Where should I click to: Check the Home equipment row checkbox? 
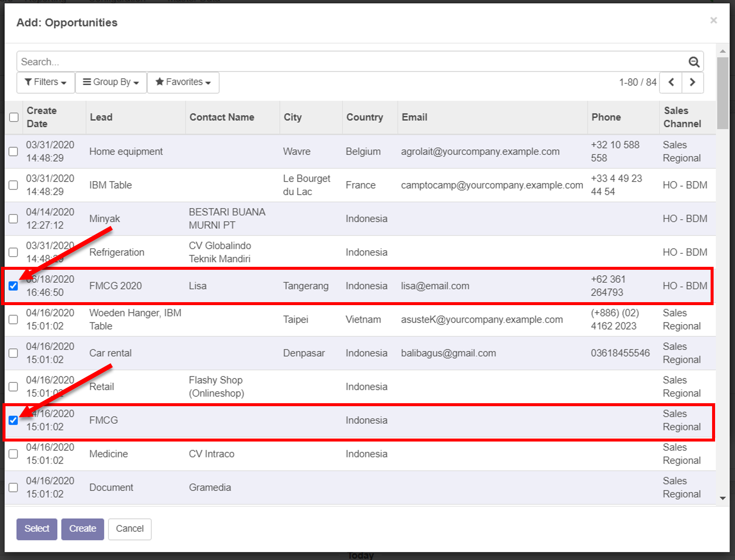[13, 151]
